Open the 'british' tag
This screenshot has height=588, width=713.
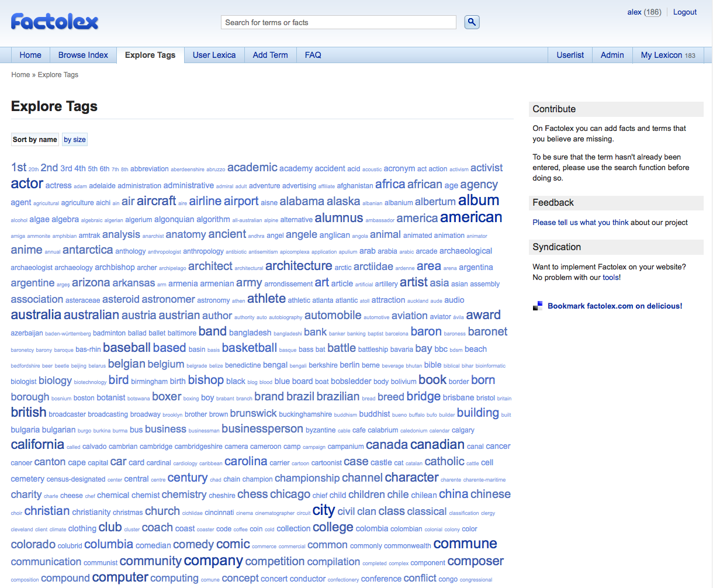(29, 413)
